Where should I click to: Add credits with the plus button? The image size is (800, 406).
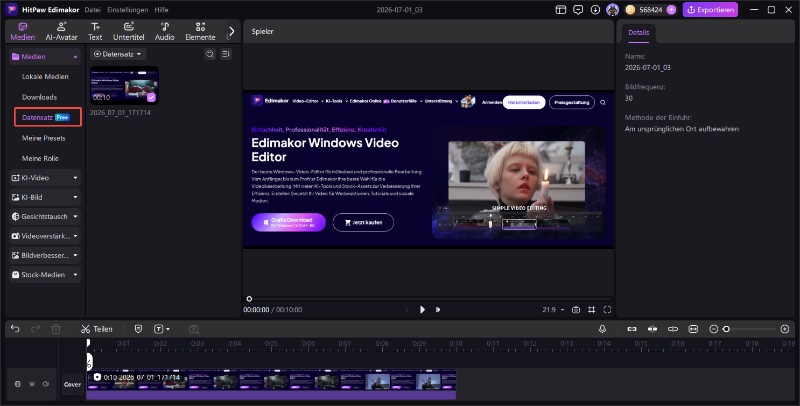pyautogui.click(x=671, y=10)
